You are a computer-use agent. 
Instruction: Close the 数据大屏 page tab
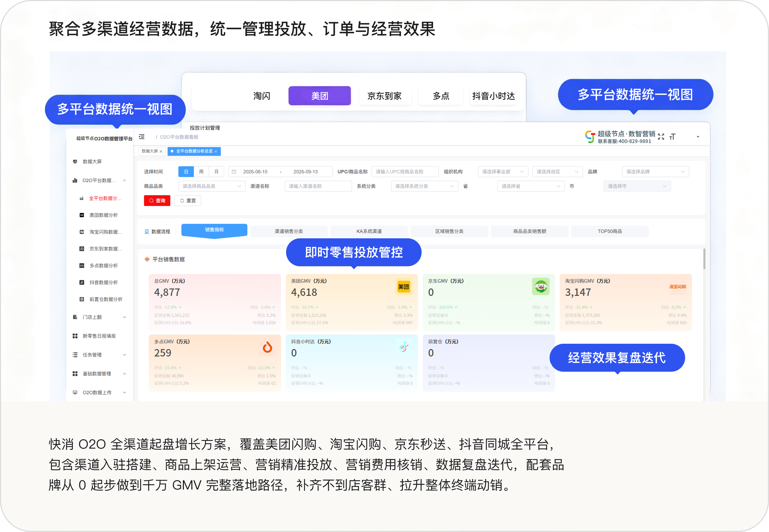(161, 151)
